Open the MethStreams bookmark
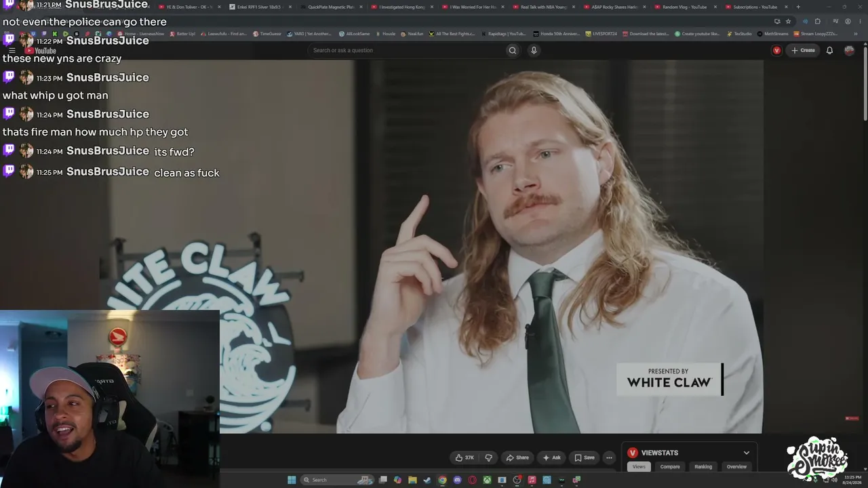The image size is (868, 488). 772,34
